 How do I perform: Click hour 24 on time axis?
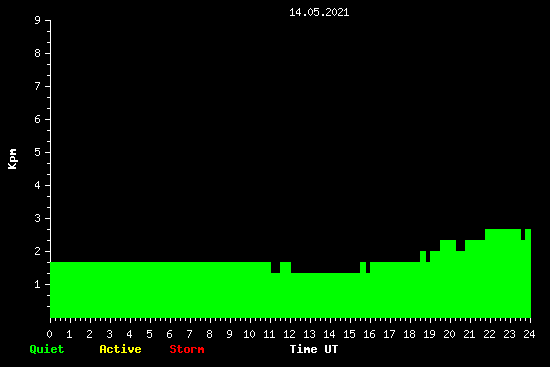coord(529,334)
